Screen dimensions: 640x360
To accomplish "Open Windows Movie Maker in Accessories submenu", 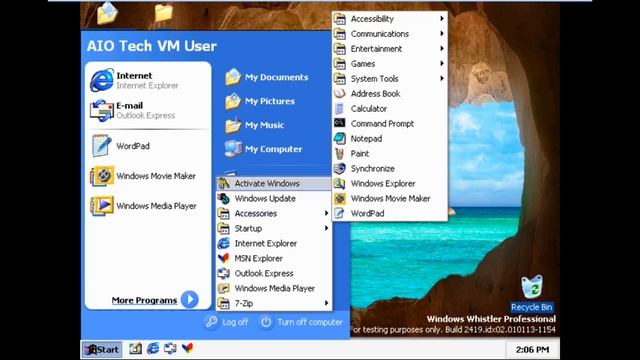I will pyautogui.click(x=390, y=198).
